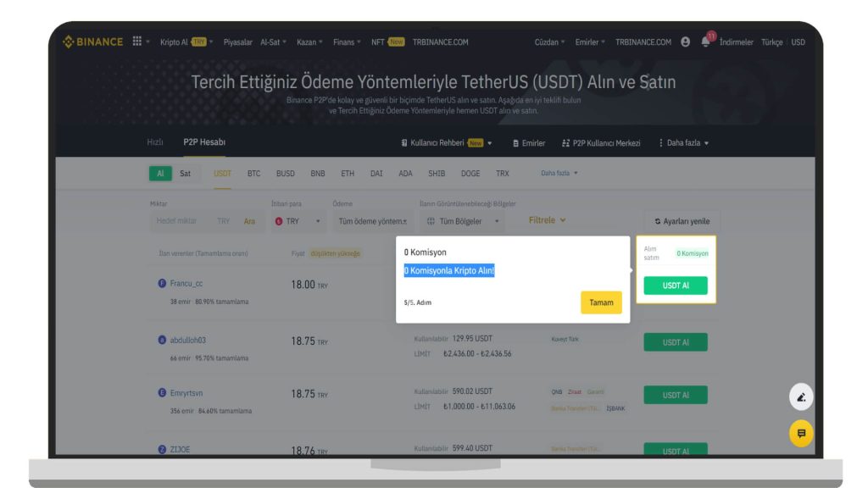This screenshot has width=868, height=488.
Task: Click the Ayarları yenile refresh icon
Action: pos(658,221)
